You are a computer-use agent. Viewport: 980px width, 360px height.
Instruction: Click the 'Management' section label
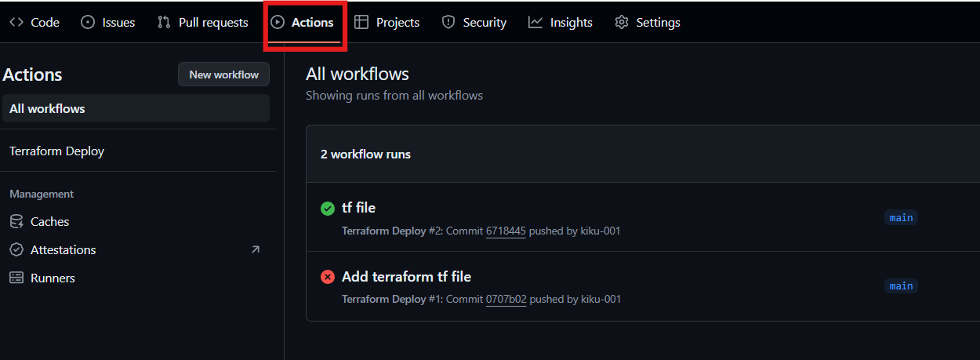(x=42, y=194)
